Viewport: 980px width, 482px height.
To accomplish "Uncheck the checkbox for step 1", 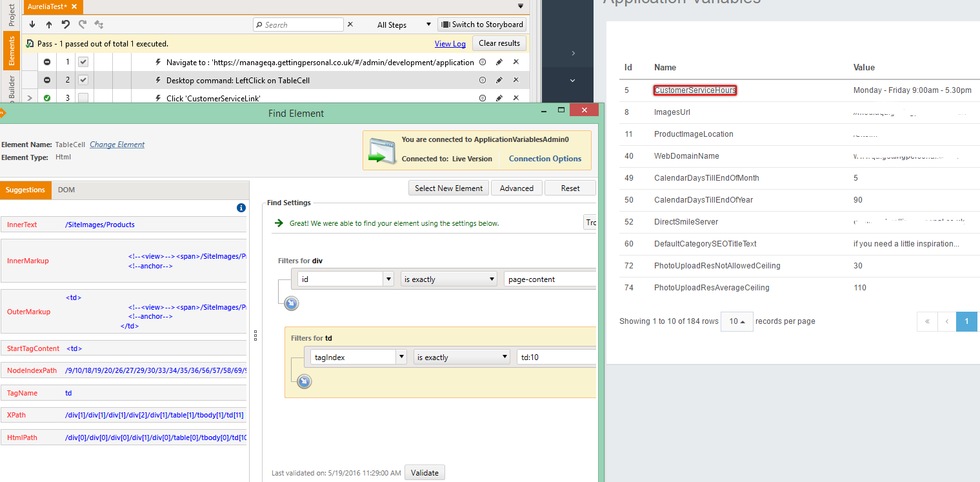I will [83, 62].
